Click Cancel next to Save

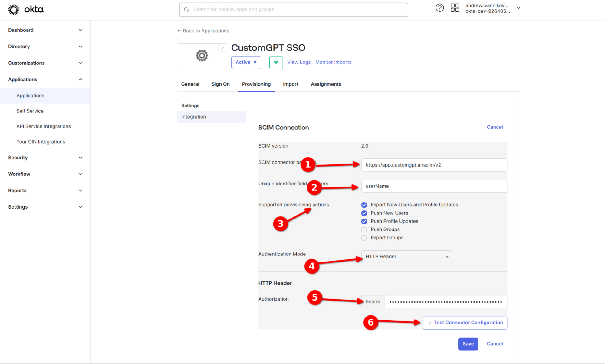pos(495,344)
